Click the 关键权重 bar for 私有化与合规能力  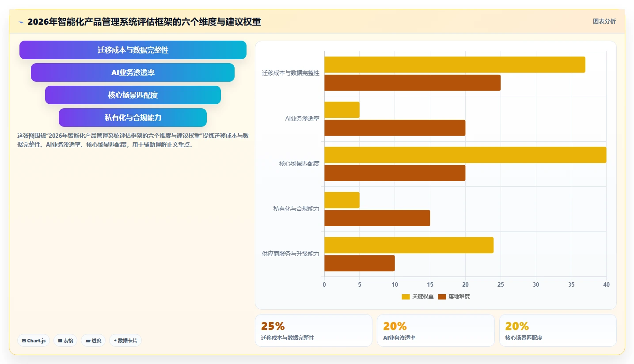pyautogui.click(x=342, y=200)
